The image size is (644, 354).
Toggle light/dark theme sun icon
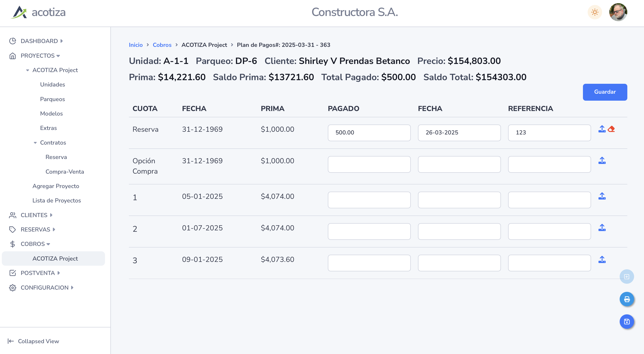595,12
